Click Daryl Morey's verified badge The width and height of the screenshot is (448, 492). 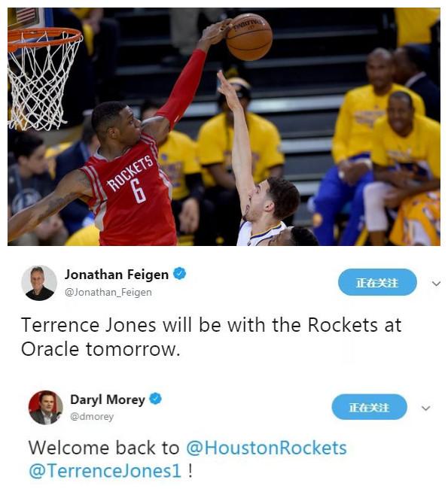(x=155, y=399)
